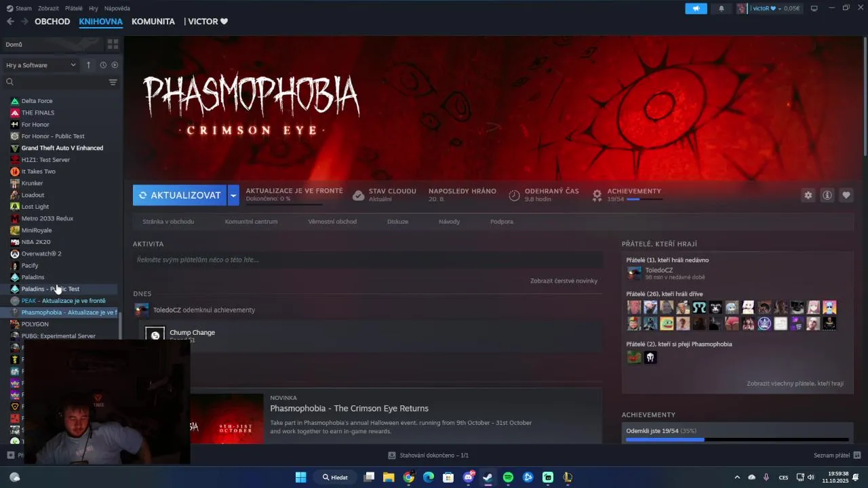
Task: Click the played-time clock icon
Action: 514,195
